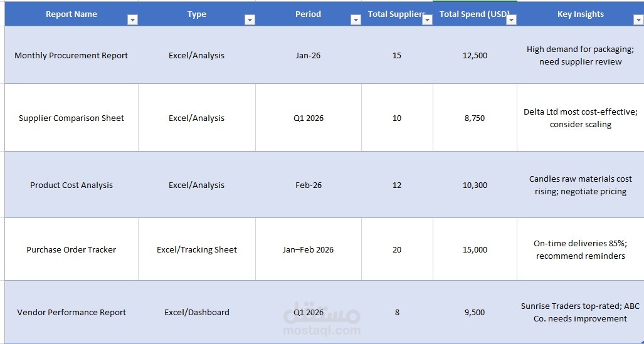Open the Key Insights filter dropdown
This screenshot has width=644, height=344.
(638, 20)
